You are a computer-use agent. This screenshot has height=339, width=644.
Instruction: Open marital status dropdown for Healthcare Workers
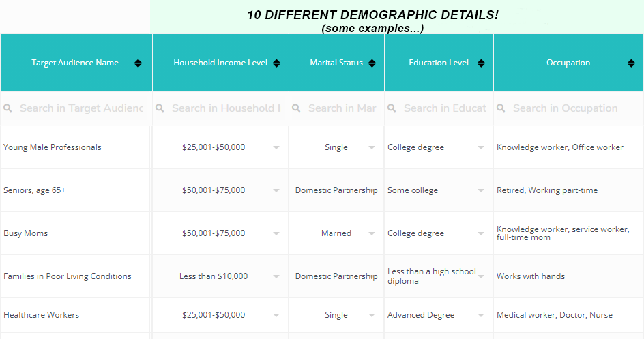coord(372,316)
